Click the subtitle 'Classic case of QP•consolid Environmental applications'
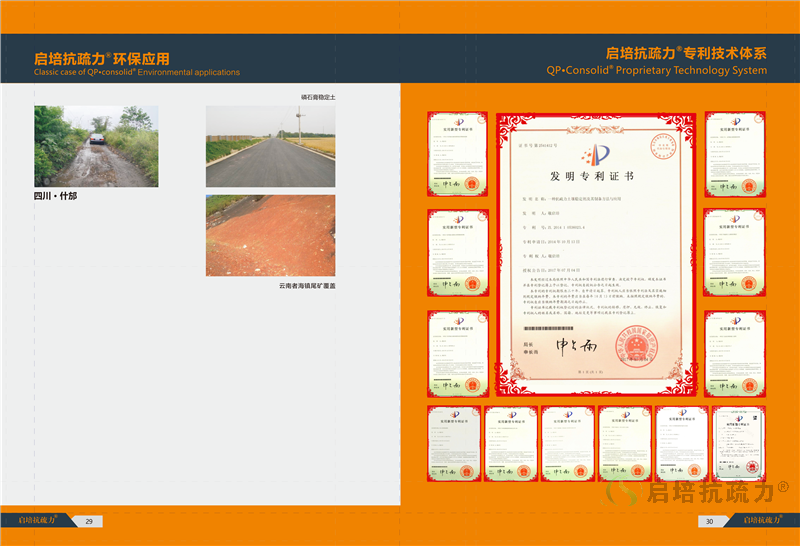Image resolution: width=800 pixels, height=546 pixels. [x=137, y=72]
